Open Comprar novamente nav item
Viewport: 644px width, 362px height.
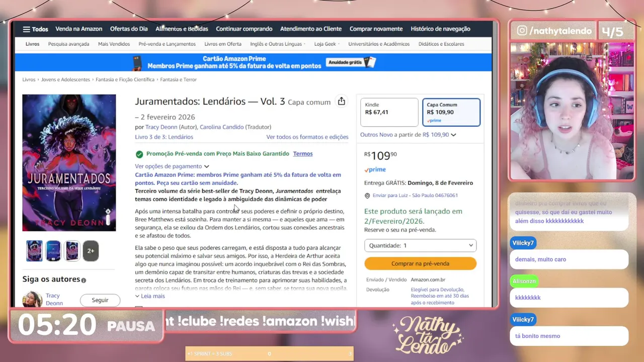pos(376,29)
